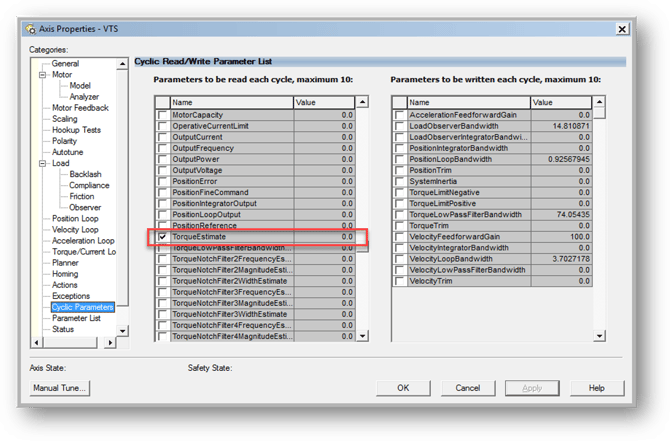
Task: Tick the VelocityFeedforwardGain checkbox
Action: (x=400, y=237)
